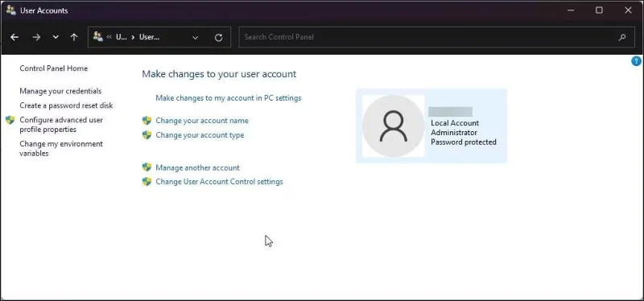This screenshot has width=644, height=301.
Task: Click the User Accounts icon in address bar
Action: pyautogui.click(x=97, y=36)
